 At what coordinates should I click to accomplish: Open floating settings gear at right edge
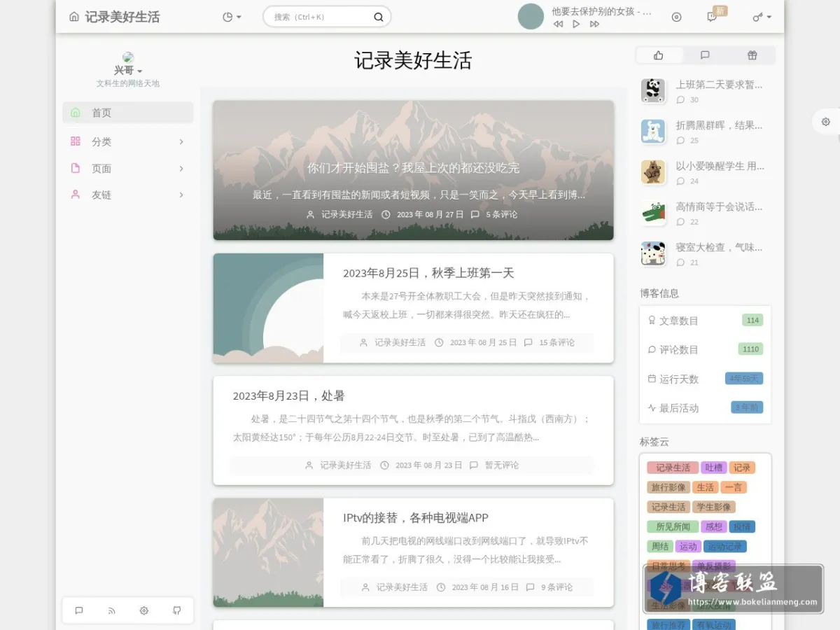(826, 121)
